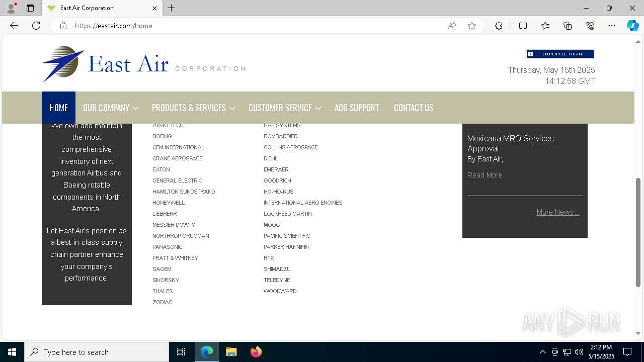Click the taskbar search box
Viewport: 644px width, 362px height.
(97, 352)
